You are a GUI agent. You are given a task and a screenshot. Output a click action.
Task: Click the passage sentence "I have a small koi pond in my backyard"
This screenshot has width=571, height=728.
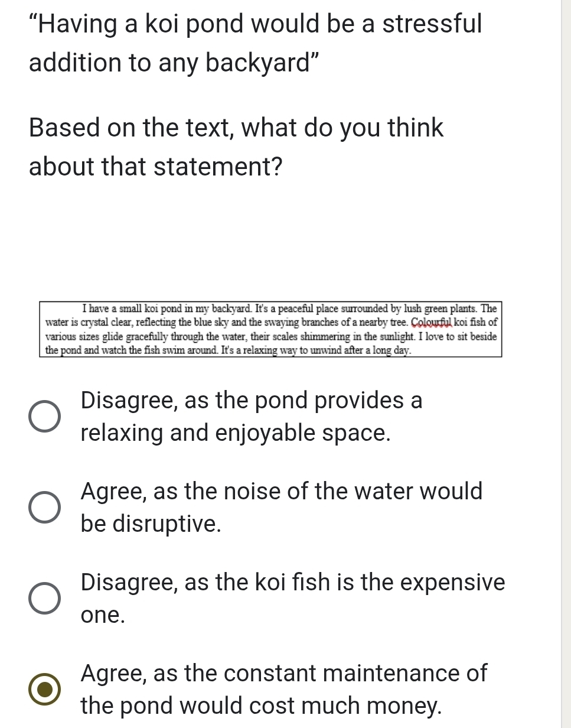pos(169,308)
